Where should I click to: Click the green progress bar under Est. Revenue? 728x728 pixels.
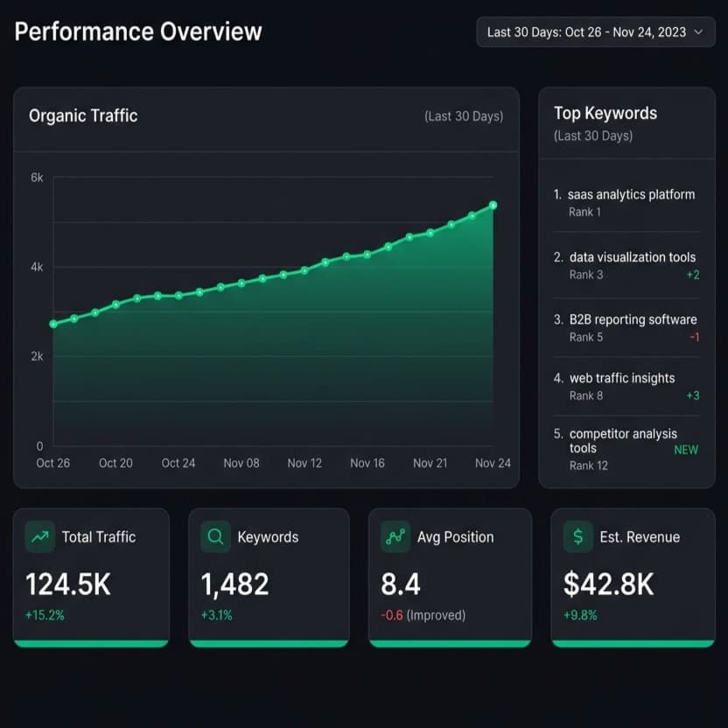(633, 643)
